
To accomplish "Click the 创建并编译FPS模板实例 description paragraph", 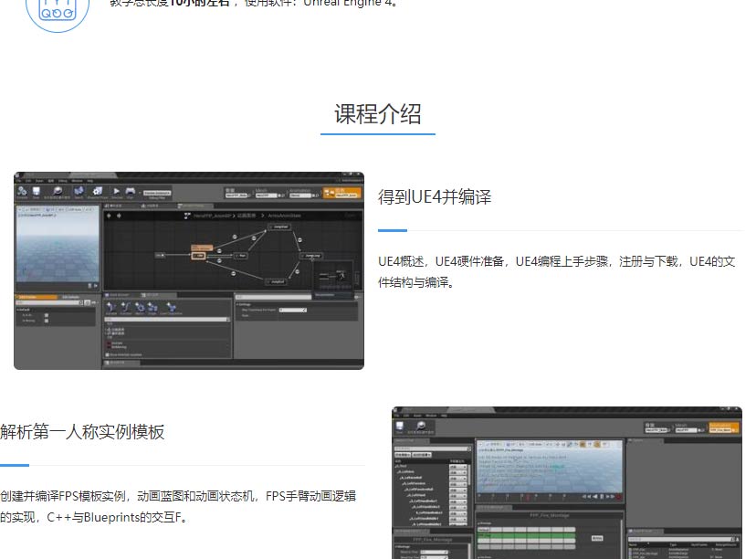I will tap(178, 506).
